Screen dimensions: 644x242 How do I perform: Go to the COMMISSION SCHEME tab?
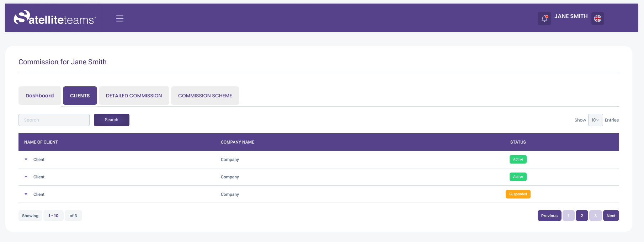[205, 96]
